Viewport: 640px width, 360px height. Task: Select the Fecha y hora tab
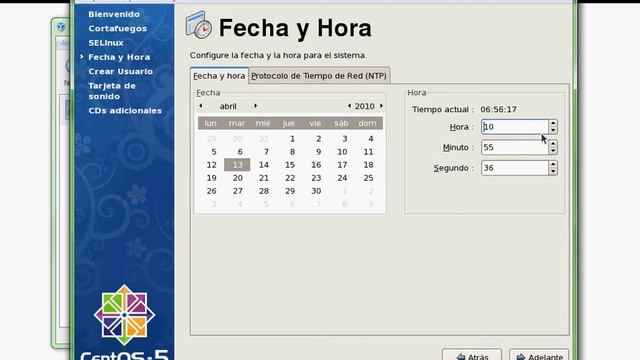tap(219, 76)
